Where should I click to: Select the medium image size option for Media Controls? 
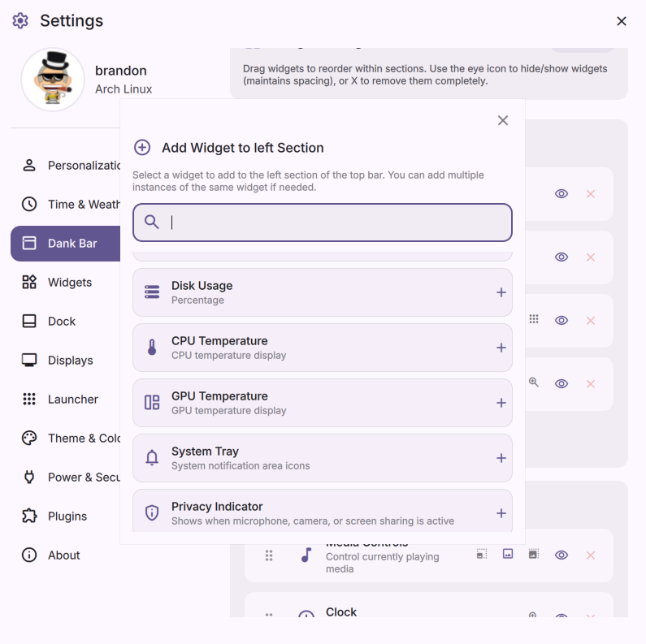pyautogui.click(x=508, y=554)
